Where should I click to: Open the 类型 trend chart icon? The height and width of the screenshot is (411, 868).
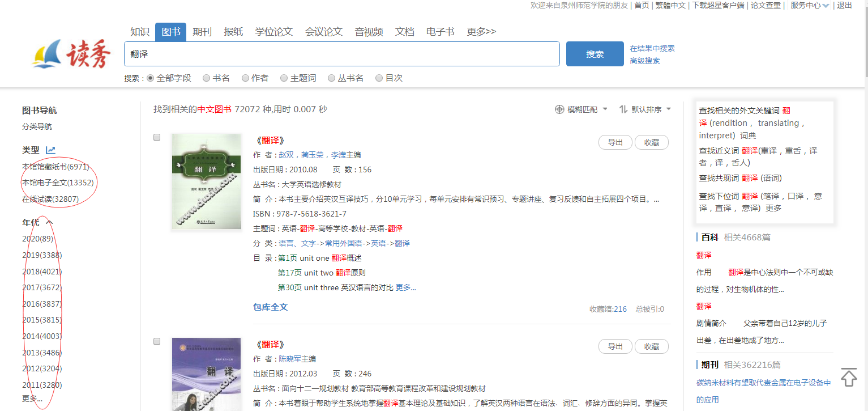pyautogui.click(x=51, y=150)
